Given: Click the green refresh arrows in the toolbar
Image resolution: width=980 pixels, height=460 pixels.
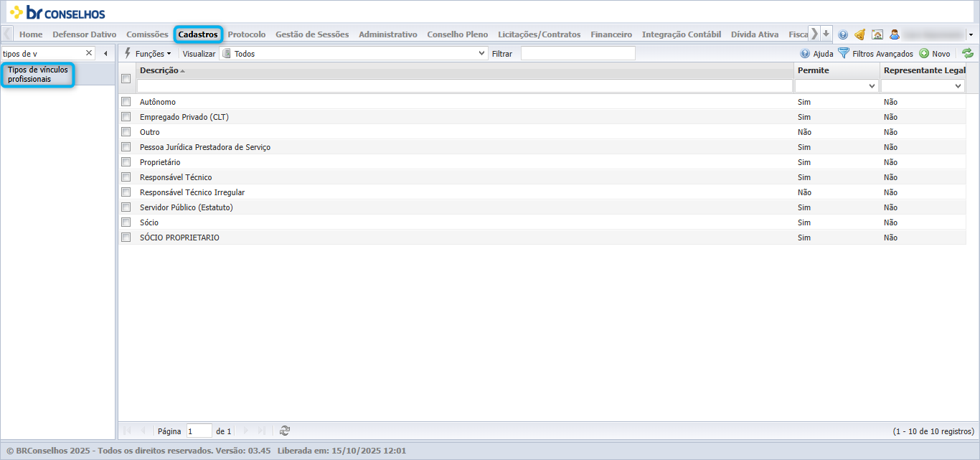Looking at the screenshot, I should (968, 53).
